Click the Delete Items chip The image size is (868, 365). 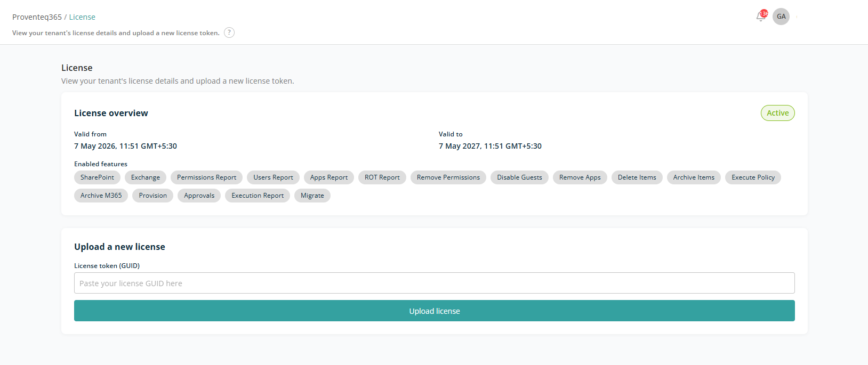(x=637, y=177)
